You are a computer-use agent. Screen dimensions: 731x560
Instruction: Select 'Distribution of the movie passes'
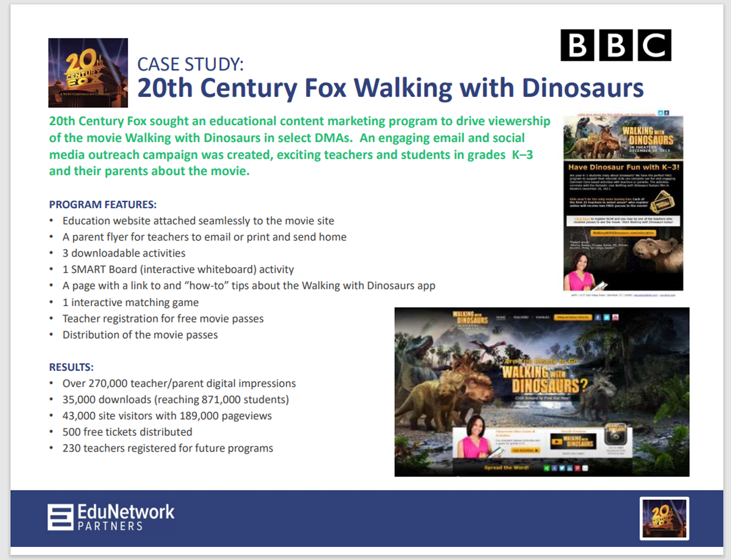140,335
